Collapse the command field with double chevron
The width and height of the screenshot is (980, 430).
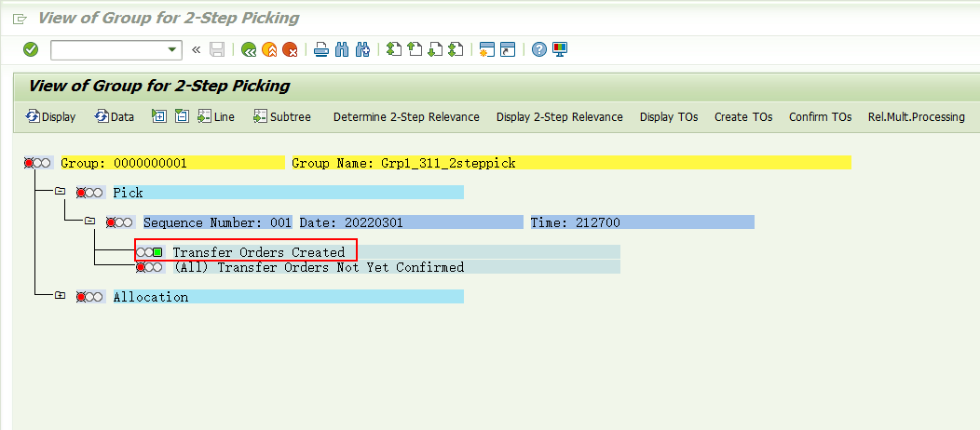pyautogui.click(x=197, y=50)
